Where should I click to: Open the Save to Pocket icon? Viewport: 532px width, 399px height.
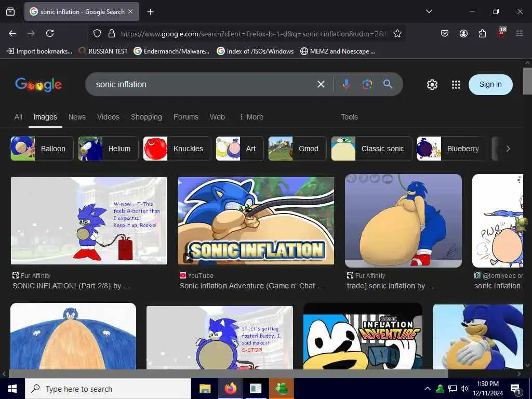click(445, 33)
